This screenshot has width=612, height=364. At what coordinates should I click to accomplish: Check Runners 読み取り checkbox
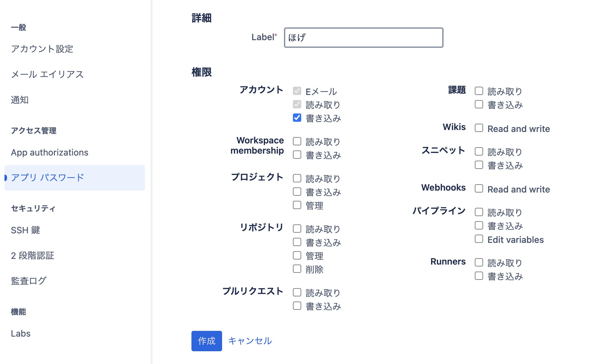(x=479, y=262)
